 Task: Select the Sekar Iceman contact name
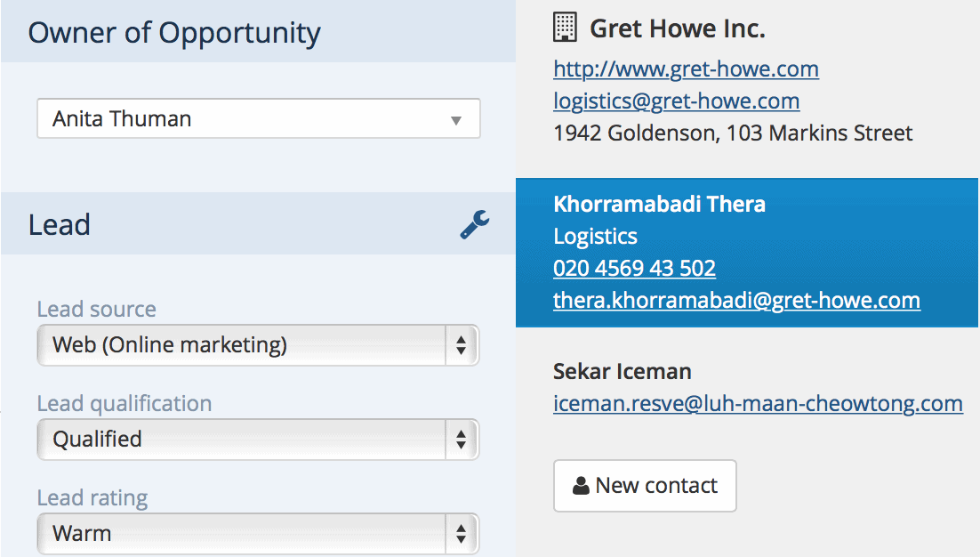pyautogui.click(x=622, y=371)
